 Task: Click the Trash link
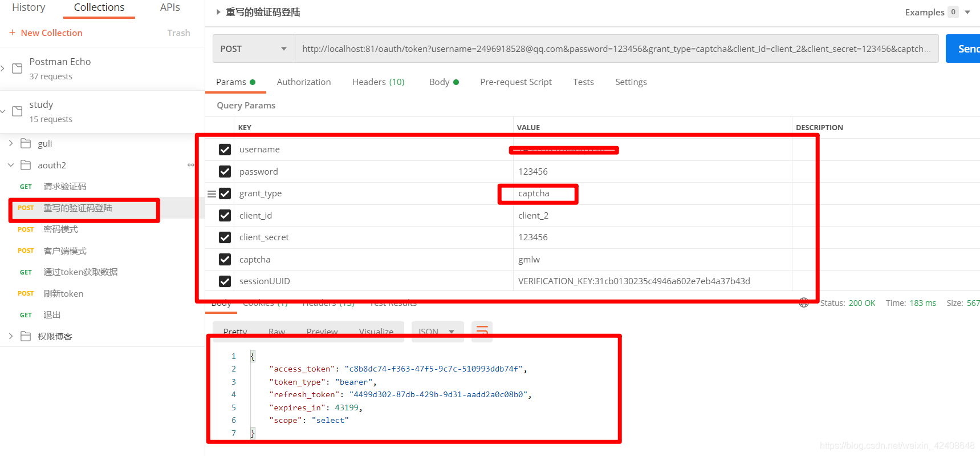(178, 33)
